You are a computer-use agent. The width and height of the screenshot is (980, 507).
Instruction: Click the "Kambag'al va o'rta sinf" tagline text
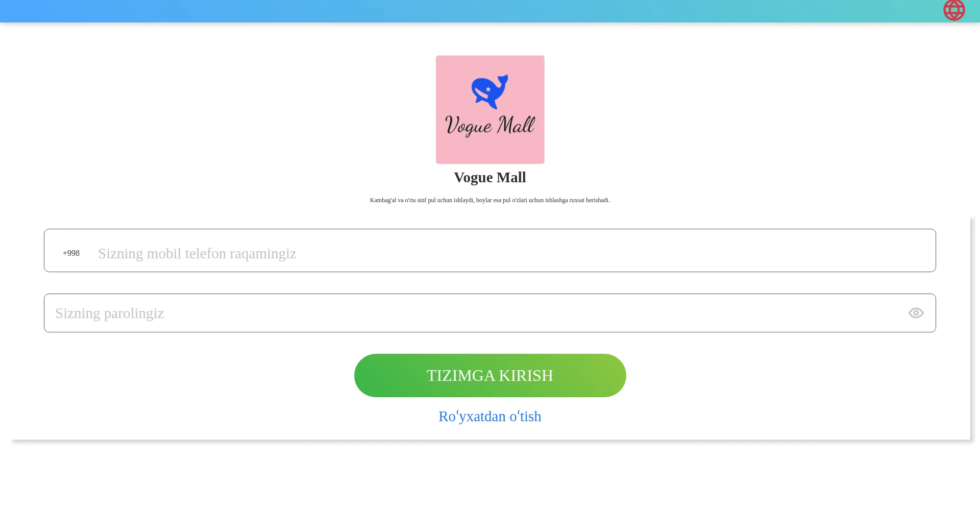(x=490, y=200)
